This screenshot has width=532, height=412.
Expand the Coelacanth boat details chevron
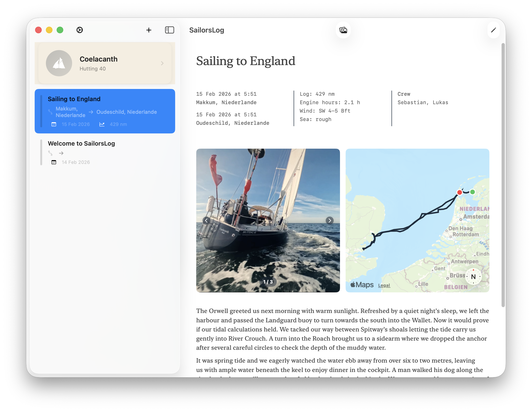coord(162,63)
